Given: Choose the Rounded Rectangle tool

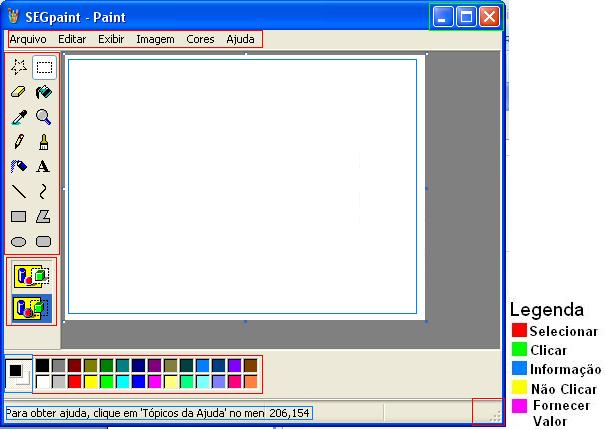Looking at the screenshot, I should click(44, 242).
